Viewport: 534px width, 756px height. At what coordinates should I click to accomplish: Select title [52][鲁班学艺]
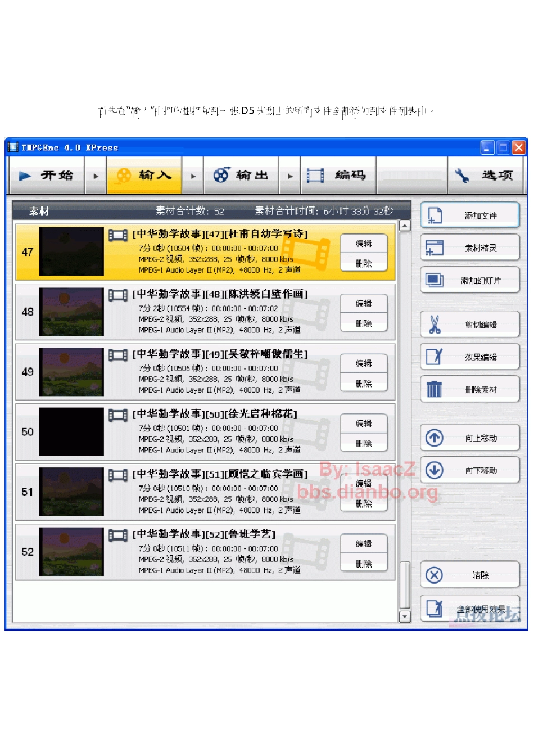click(x=204, y=534)
